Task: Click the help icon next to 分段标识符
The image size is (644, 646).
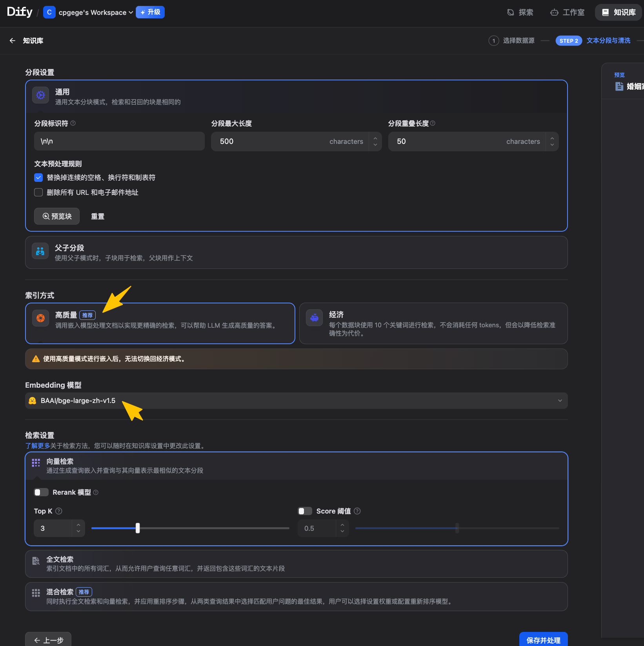Action: tap(73, 123)
